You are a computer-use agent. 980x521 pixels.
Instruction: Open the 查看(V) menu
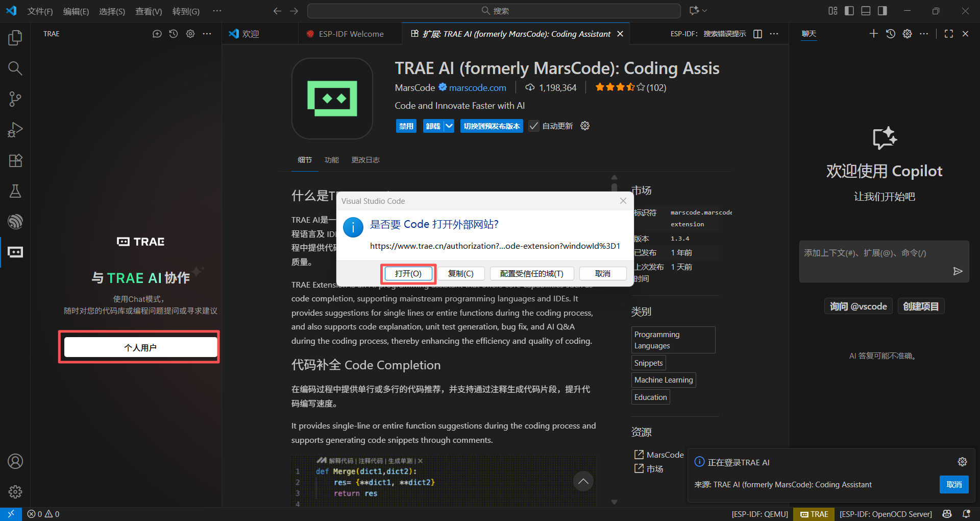(148, 11)
